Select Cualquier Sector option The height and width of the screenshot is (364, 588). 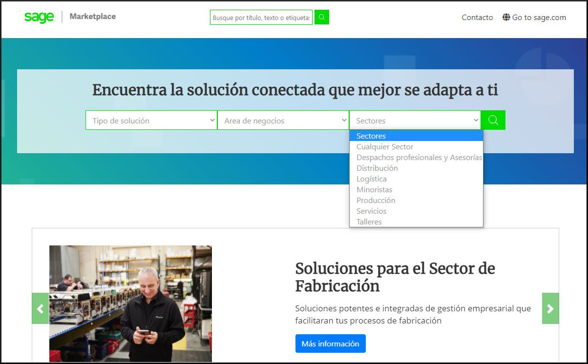385,147
